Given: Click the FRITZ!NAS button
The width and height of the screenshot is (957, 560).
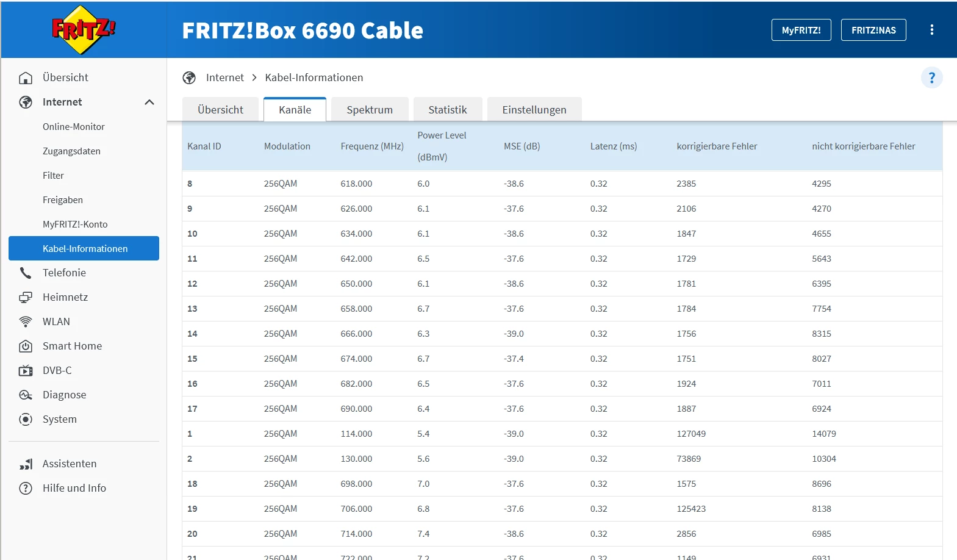Looking at the screenshot, I should point(873,30).
